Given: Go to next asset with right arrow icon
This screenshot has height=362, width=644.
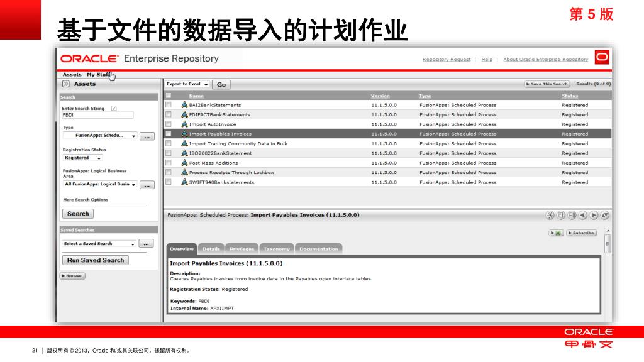Looking at the screenshot, I should tap(594, 215).
